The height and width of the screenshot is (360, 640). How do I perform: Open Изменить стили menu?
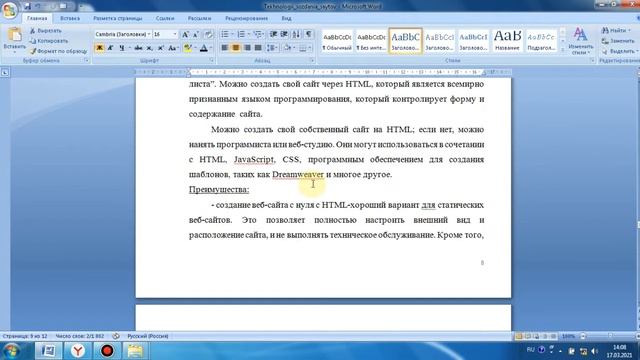point(580,41)
